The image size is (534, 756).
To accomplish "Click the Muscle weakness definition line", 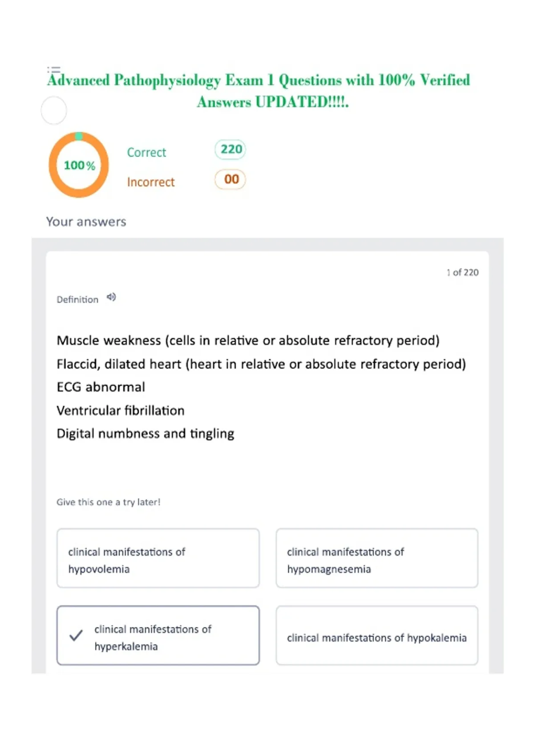I will pos(248,341).
